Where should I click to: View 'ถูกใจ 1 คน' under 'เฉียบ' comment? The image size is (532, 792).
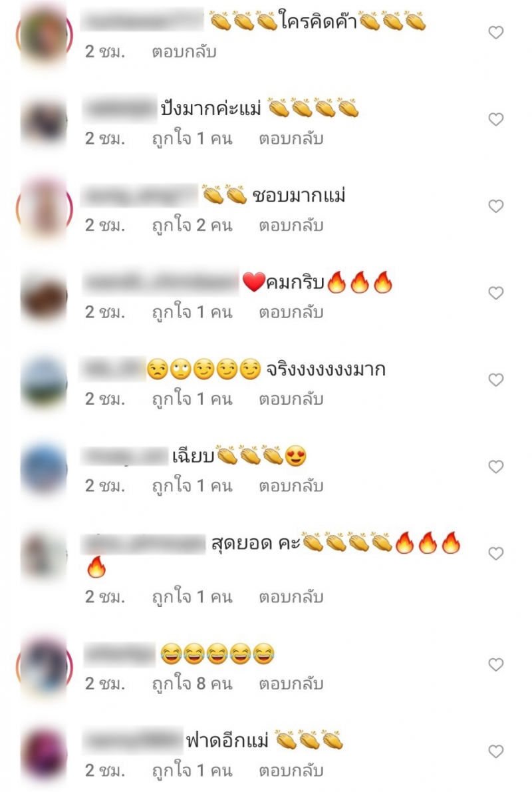pyautogui.click(x=192, y=486)
